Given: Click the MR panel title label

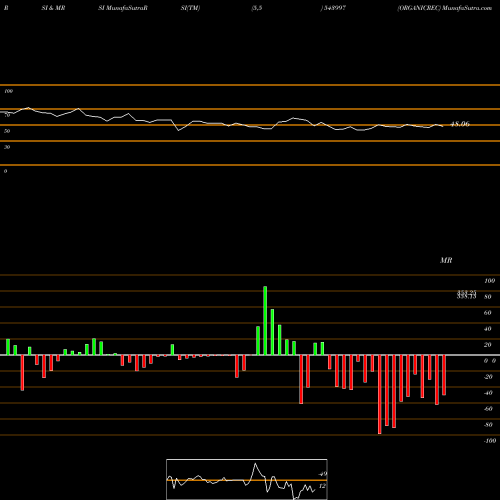Looking at the screenshot, I should pos(446,260).
